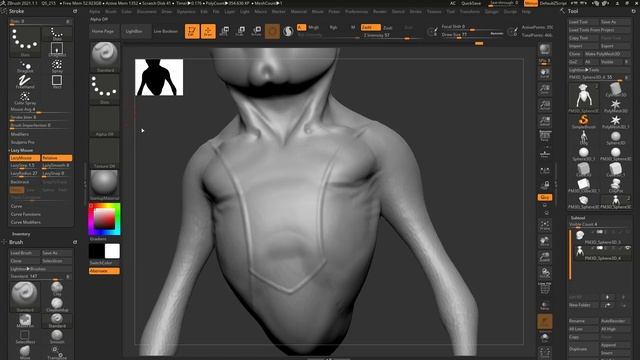The width and height of the screenshot is (640, 360).
Task: Choose the SelectRect brush icon
Action: point(25,336)
